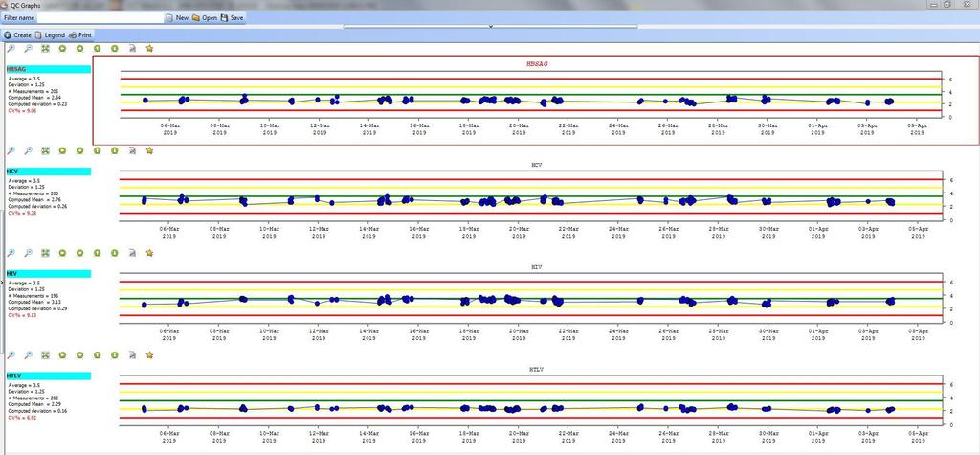Click the star icon above HTLV label
Viewport: 980px width, 455px height.
click(149, 354)
